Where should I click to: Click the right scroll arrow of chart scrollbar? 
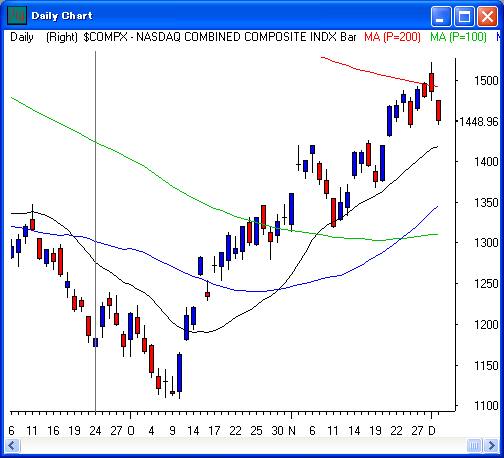[x=492, y=445]
